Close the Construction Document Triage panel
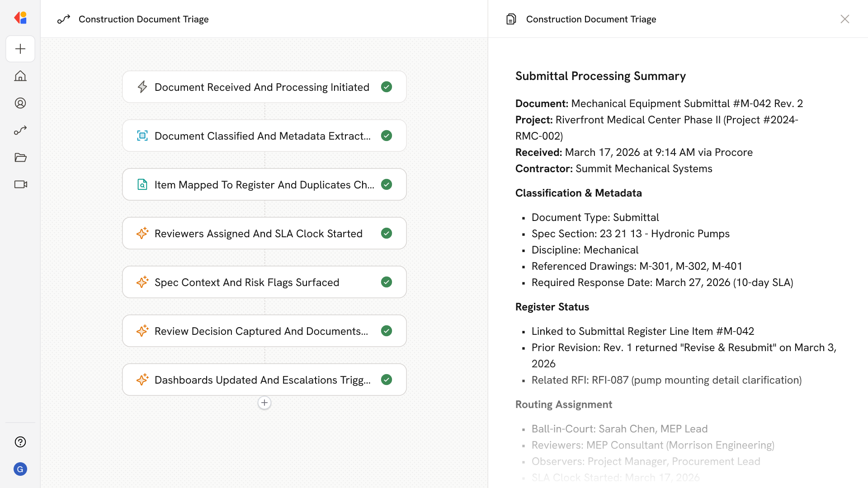This screenshot has height=488, width=868. tap(844, 19)
